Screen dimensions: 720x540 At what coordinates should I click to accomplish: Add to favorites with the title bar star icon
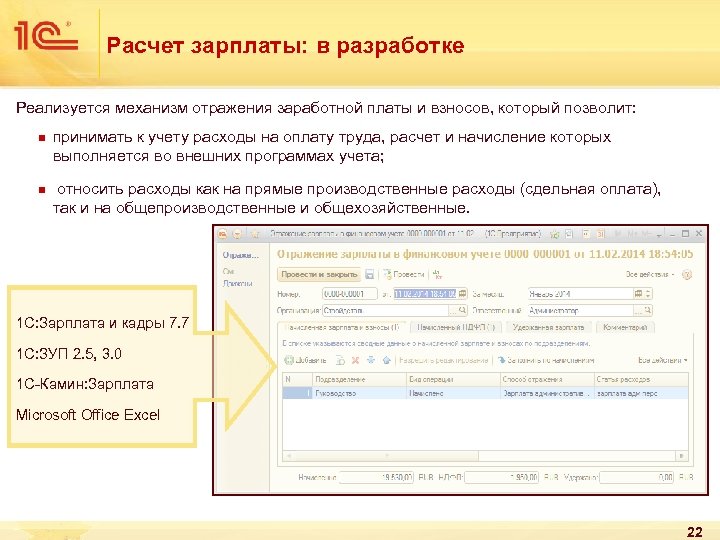[256, 234]
